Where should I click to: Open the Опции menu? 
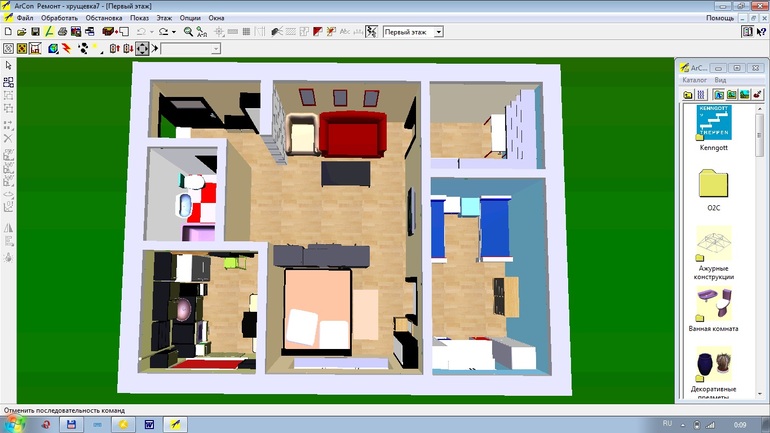[190, 18]
